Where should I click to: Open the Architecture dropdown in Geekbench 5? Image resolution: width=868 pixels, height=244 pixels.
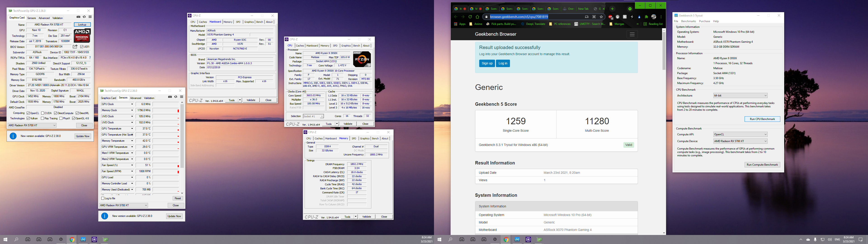point(740,96)
